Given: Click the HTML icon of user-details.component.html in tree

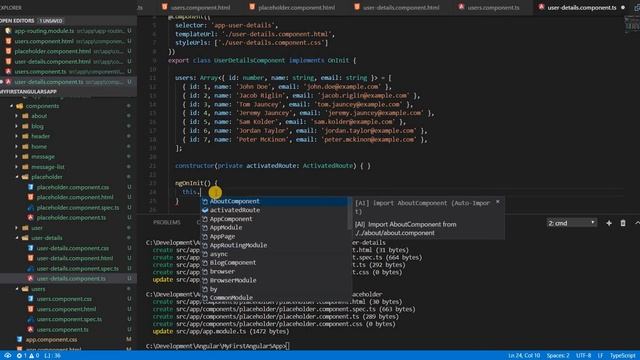Looking at the screenshot, I should (31, 258).
